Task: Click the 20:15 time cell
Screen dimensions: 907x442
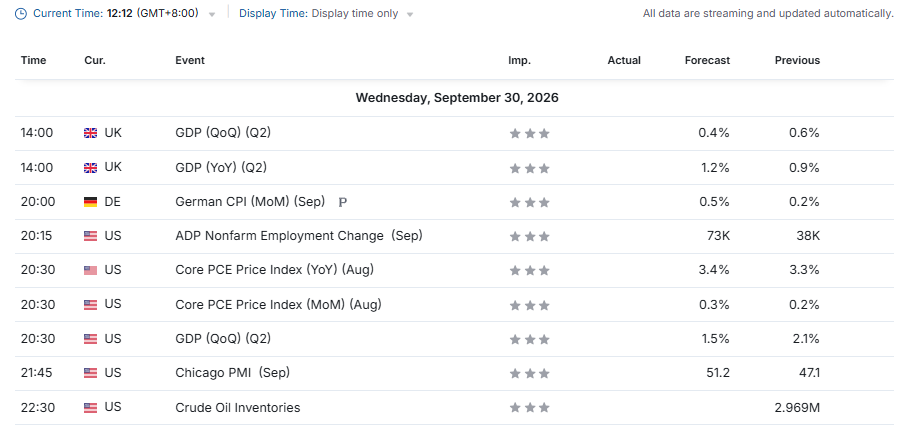Action: [36, 235]
